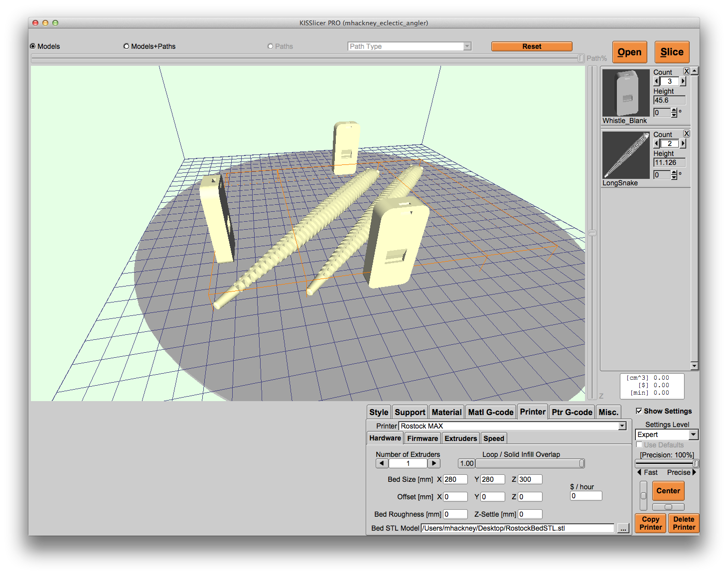Open the Path Type dropdown
Viewport: 728px width, 575px height.
pyautogui.click(x=467, y=46)
